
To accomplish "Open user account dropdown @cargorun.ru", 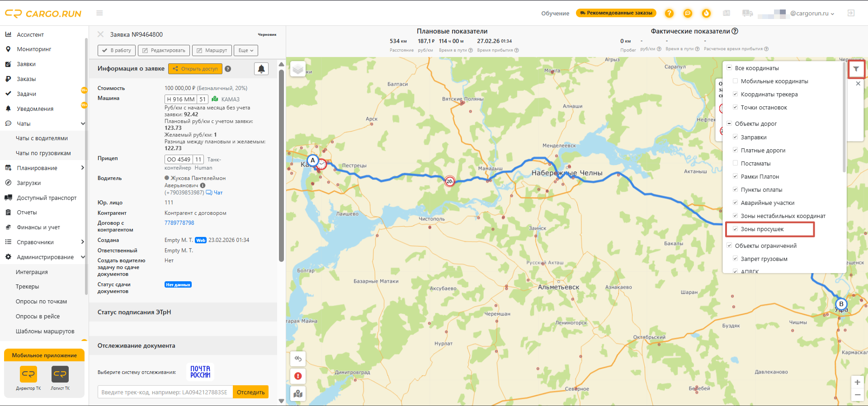I will pos(812,13).
